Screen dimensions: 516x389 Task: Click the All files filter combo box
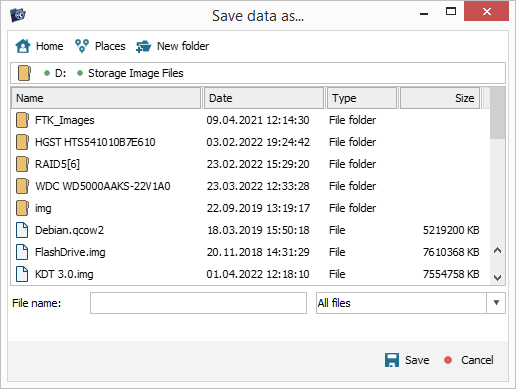pyautogui.click(x=411, y=303)
